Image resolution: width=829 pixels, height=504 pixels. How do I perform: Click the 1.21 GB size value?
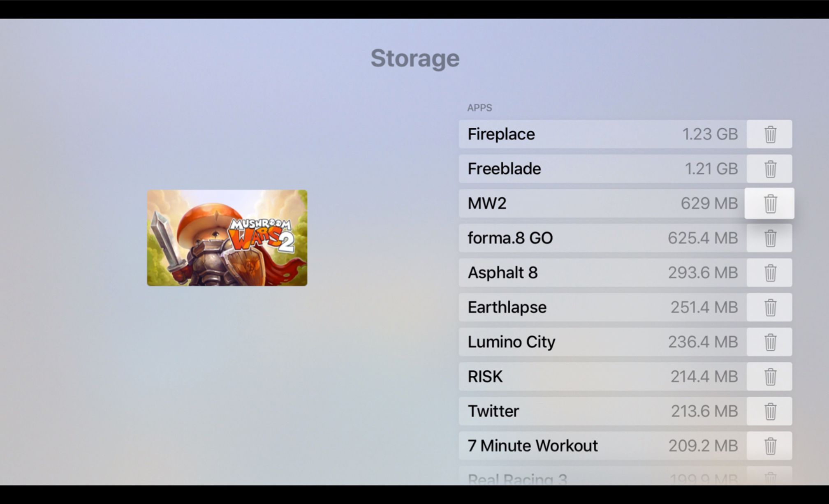pos(711,169)
